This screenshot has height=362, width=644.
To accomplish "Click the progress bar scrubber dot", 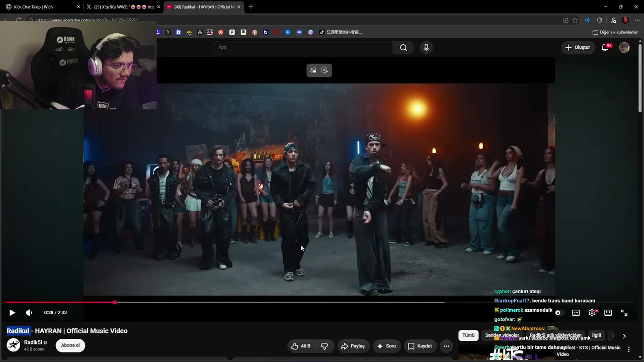I will (x=115, y=302).
